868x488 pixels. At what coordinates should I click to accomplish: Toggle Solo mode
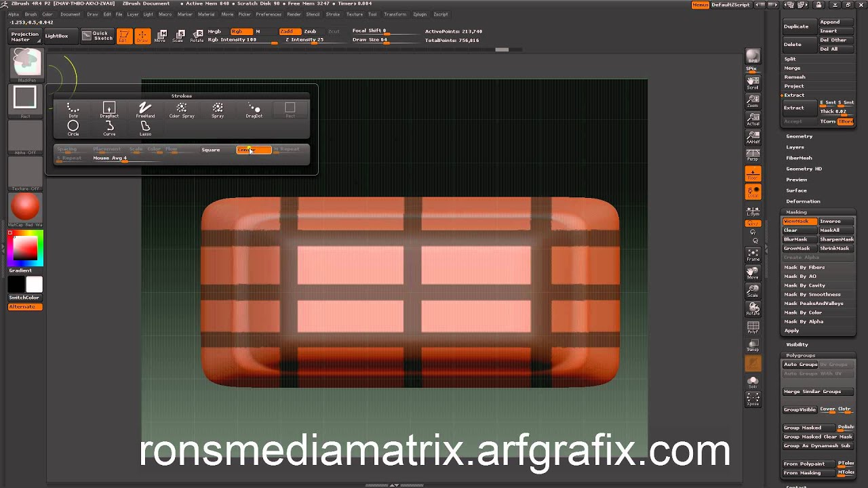click(753, 382)
